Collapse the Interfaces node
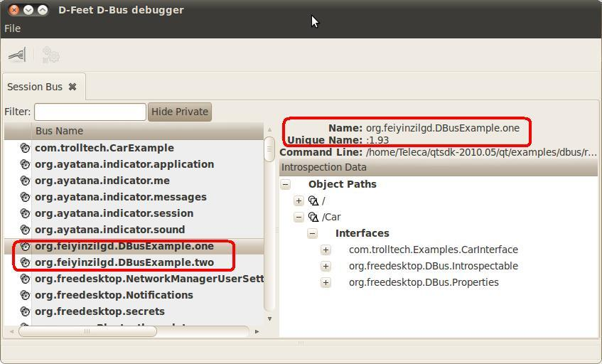The width and height of the screenshot is (602, 364). 313,233
